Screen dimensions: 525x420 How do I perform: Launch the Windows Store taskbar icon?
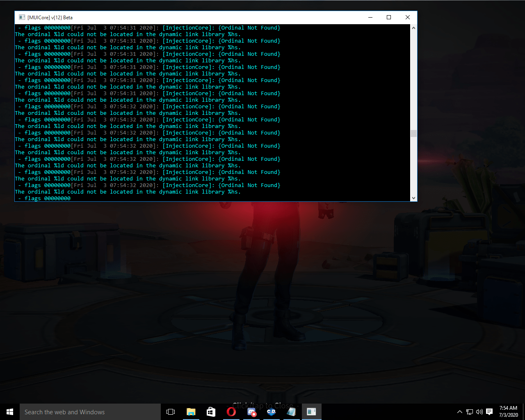pyautogui.click(x=211, y=412)
